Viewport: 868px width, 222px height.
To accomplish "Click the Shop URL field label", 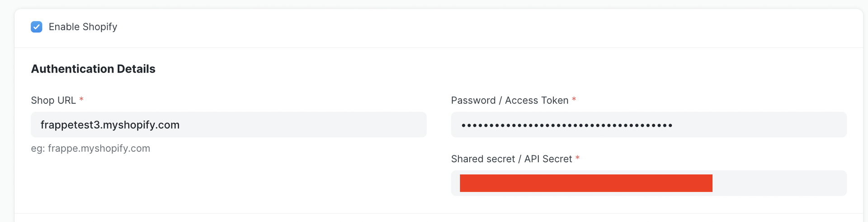I will tap(53, 101).
